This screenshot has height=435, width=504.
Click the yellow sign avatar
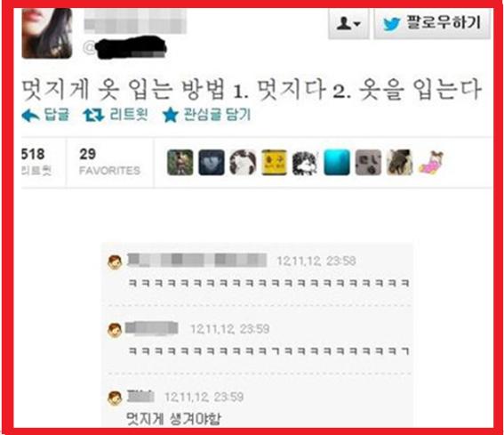click(274, 163)
